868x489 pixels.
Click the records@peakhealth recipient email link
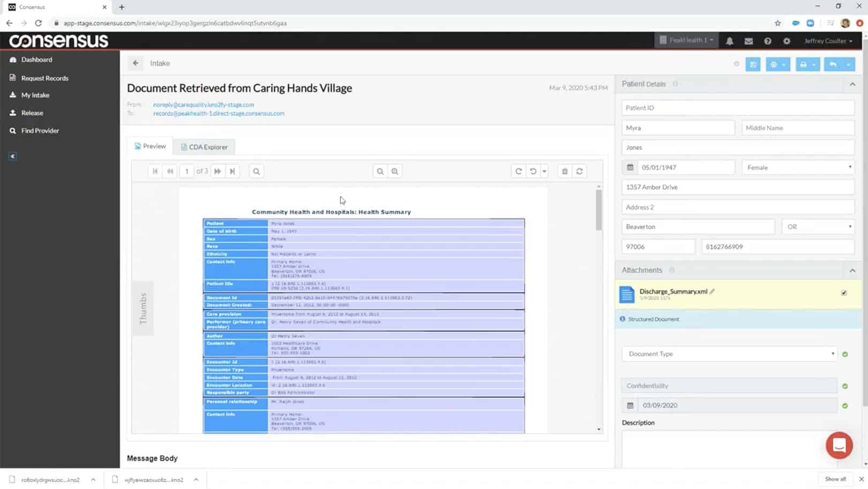click(x=219, y=114)
